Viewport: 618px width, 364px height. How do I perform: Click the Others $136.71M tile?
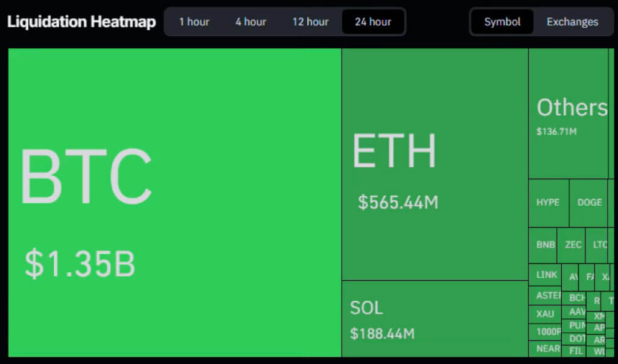(x=568, y=113)
